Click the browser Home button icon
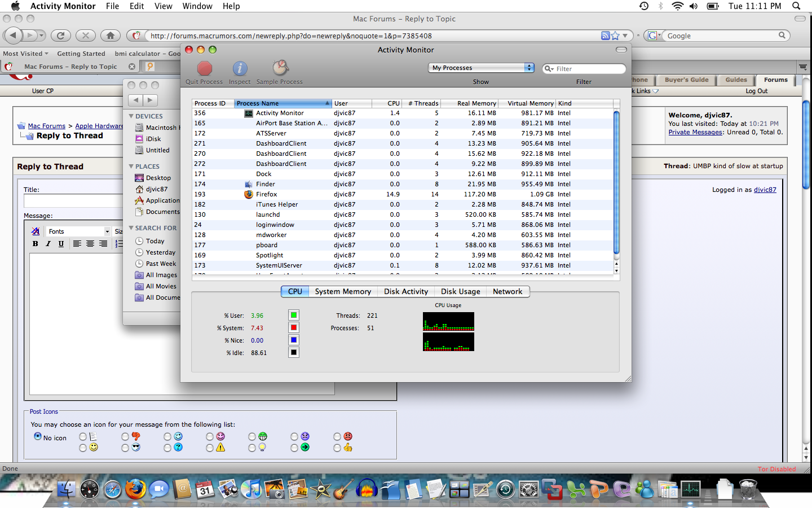812x508 pixels. [x=111, y=35]
